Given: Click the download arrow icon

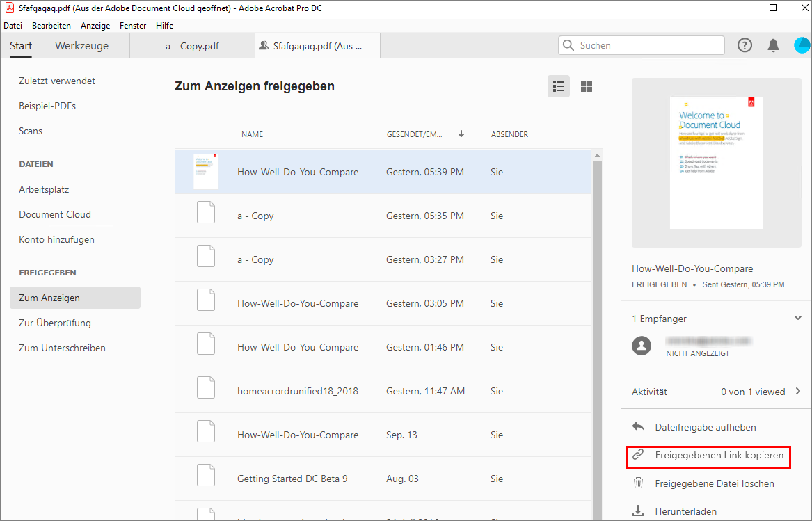Looking at the screenshot, I should [638, 511].
